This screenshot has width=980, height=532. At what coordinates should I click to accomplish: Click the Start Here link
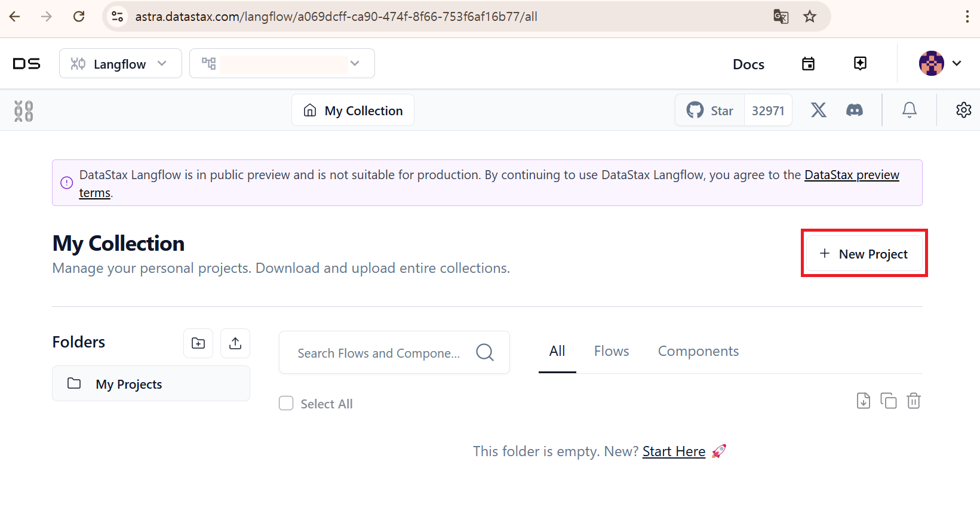pos(674,451)
